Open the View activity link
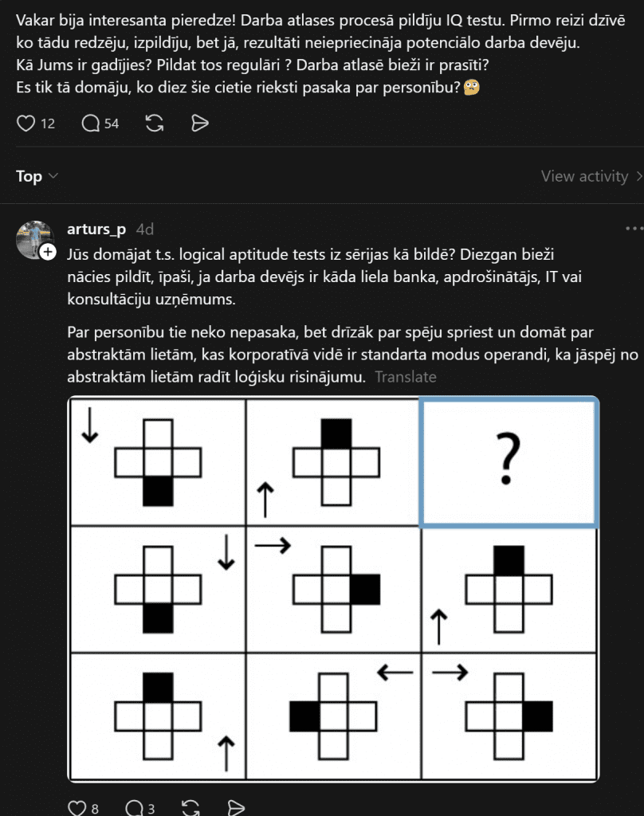The width and height of the screenshot is (644, 816). click(x=584, y=176)
